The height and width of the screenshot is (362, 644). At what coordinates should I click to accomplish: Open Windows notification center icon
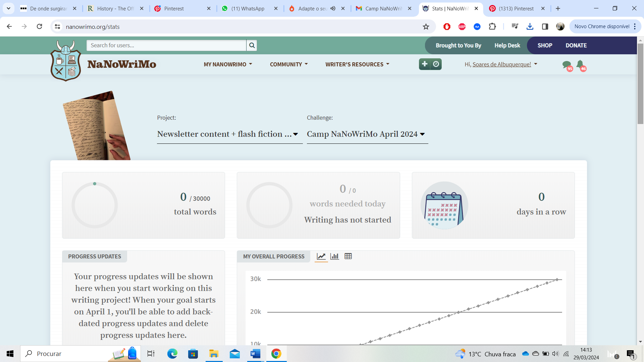pos(631,354)
